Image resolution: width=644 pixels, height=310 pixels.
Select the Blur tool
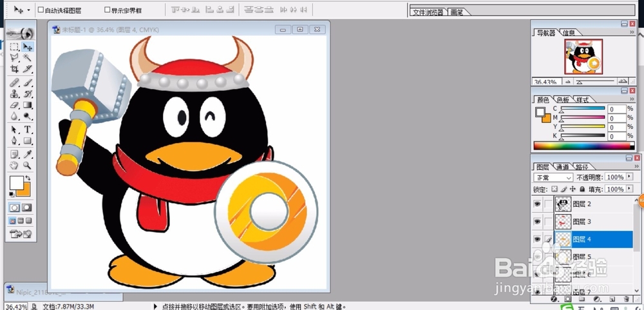coord(14,117)
